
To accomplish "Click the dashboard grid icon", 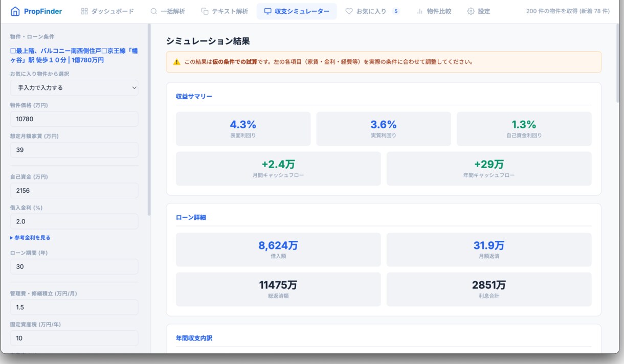I will 84,11.
